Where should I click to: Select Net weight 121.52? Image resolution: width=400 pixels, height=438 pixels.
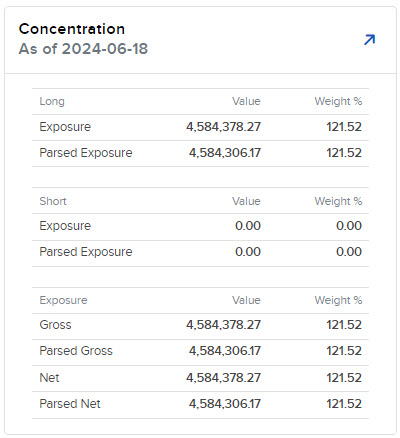tap(344, 378)
